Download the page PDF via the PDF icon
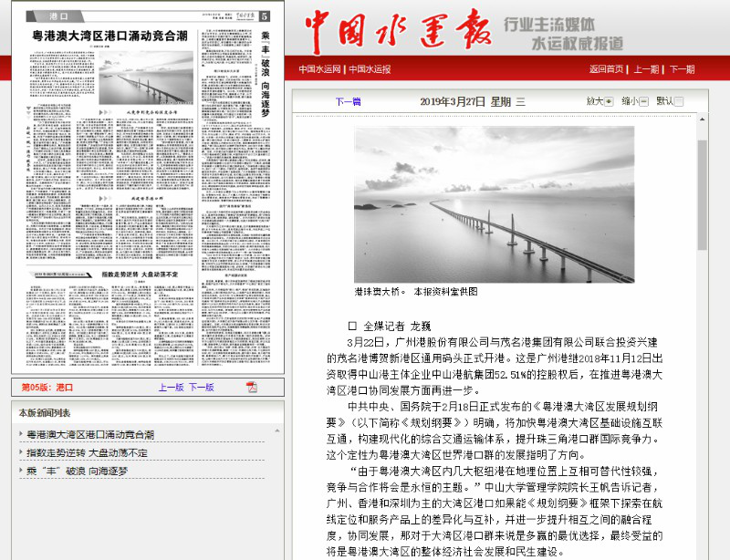This screenshot has width=730, height=560. [x=252, y=388]
